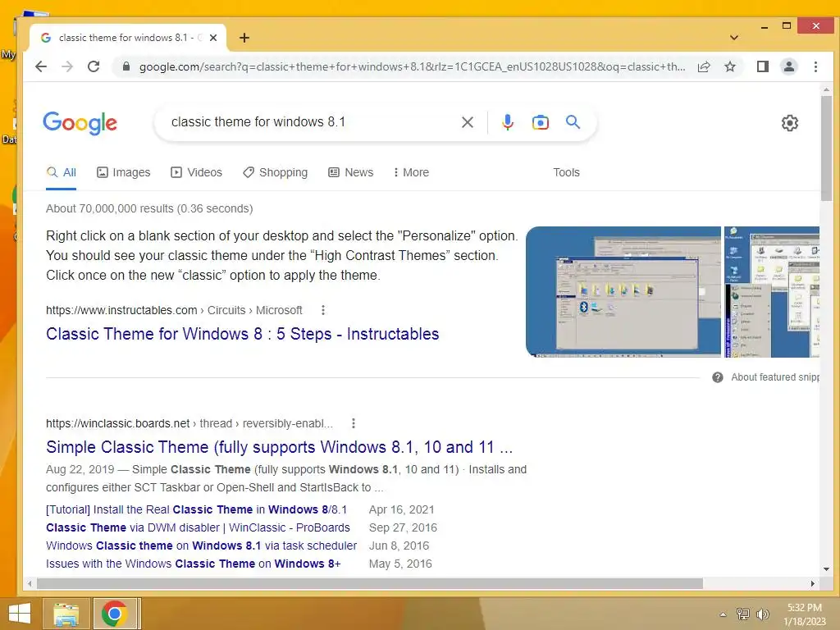Click inside the Google search box
Viewport: 840px width, 630px height.
311,122
